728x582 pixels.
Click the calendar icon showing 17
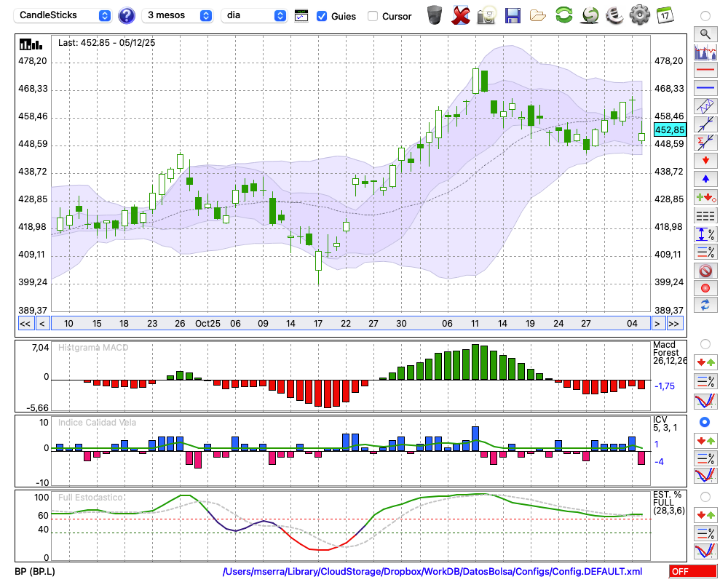tap(664, 15)
